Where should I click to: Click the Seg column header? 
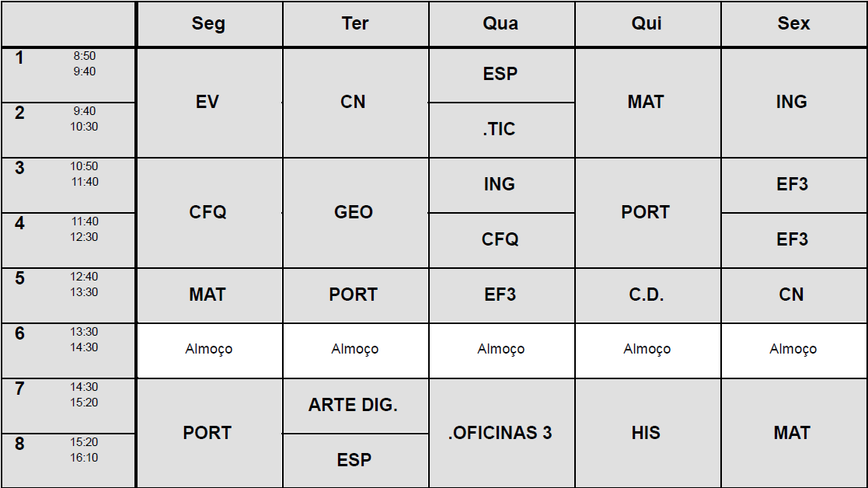click(x=208, y=24)
